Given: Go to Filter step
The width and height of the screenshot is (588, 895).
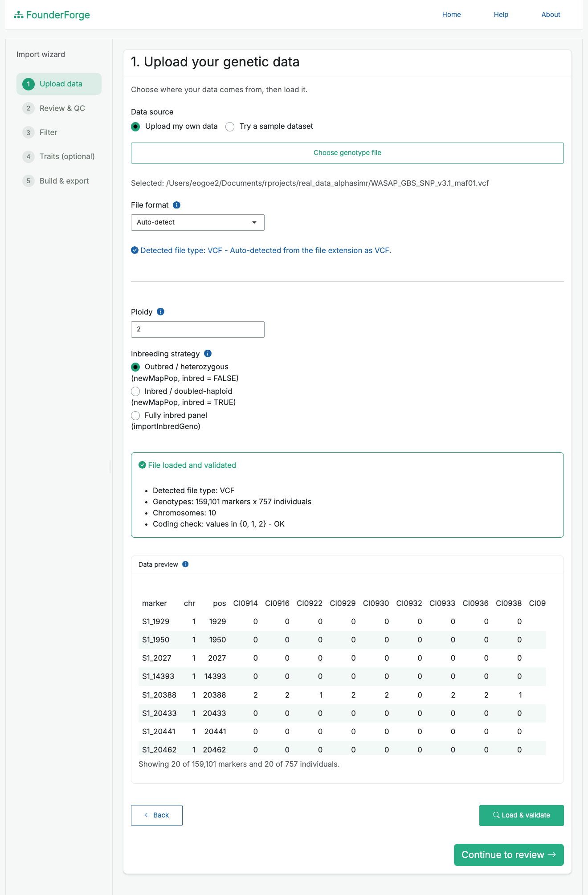Looking at the screenshot, I should 59,132.
